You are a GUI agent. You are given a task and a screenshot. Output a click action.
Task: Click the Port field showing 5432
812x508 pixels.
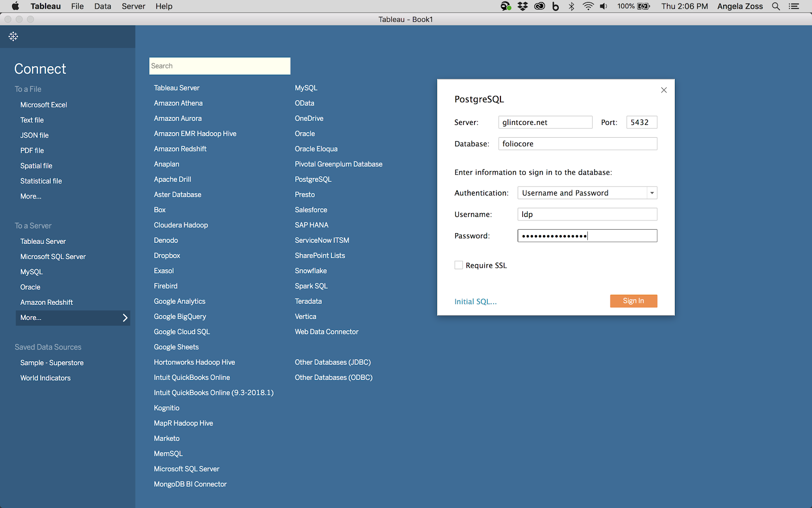point(641,122)
